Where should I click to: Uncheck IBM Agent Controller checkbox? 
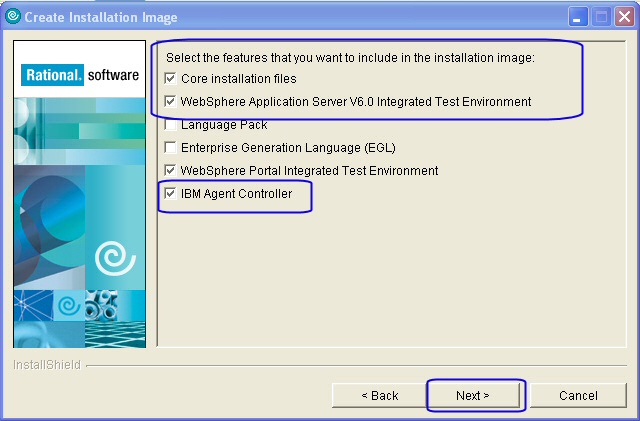pyautogui.click(x=170, y=194)
